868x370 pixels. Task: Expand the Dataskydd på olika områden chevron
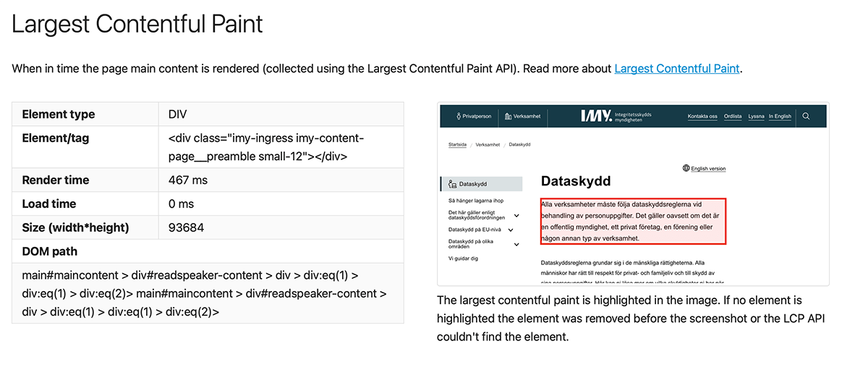coord(516,245)
